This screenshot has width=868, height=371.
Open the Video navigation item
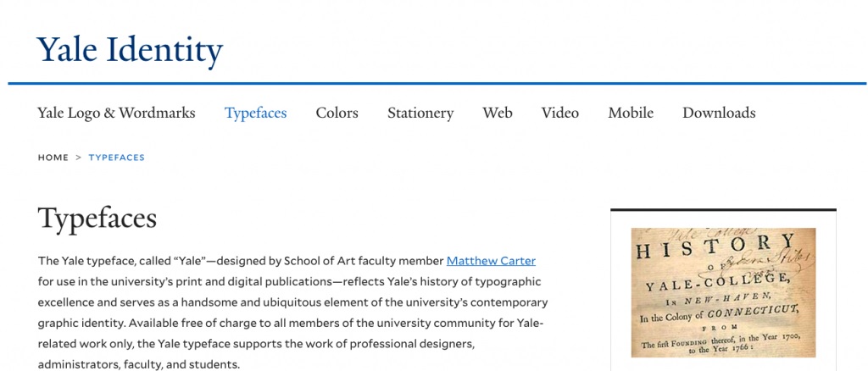point(559,113)
